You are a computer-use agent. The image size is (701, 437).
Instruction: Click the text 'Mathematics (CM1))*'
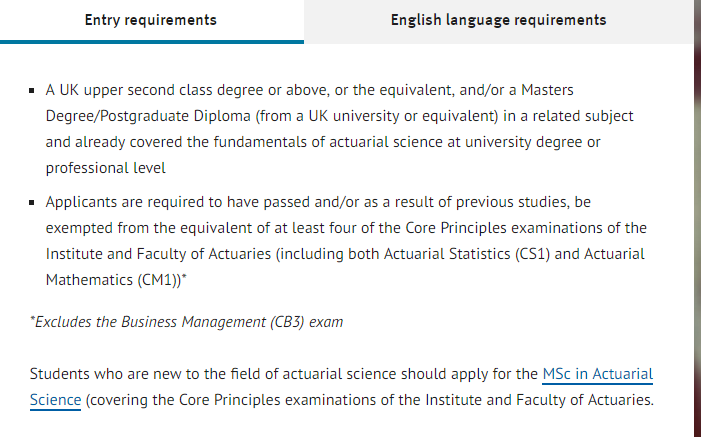pos(116,280)
